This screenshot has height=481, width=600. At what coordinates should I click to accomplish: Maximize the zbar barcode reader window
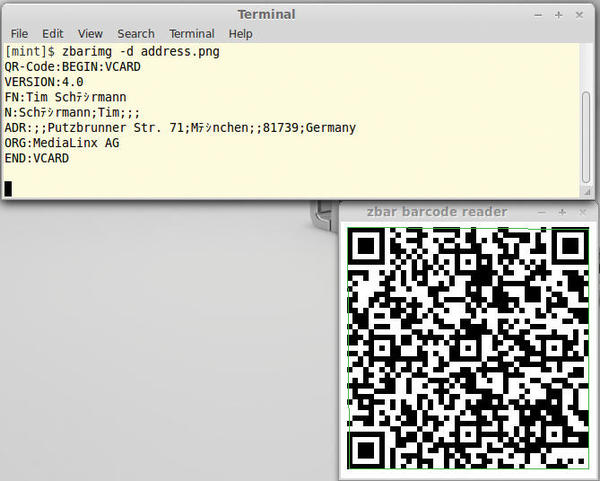coord(562,212)
